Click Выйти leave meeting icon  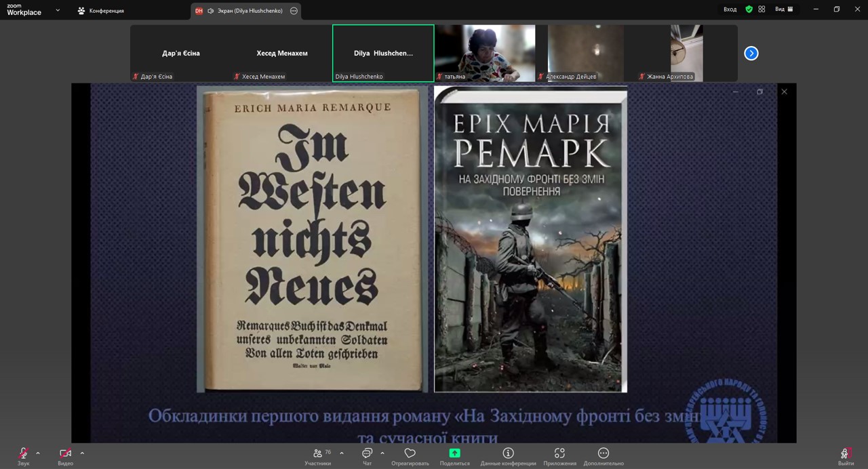click(846, 453)
